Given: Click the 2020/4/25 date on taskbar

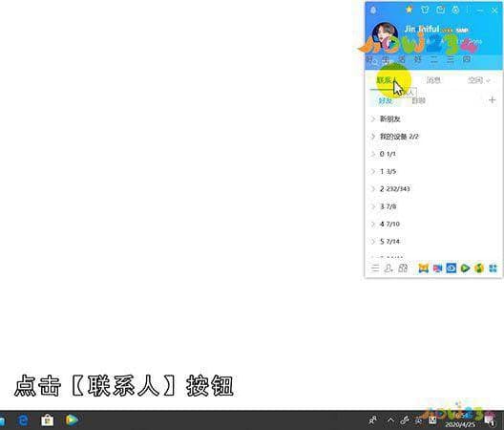Looking at the screenshot, I should [x=460, y=425].
